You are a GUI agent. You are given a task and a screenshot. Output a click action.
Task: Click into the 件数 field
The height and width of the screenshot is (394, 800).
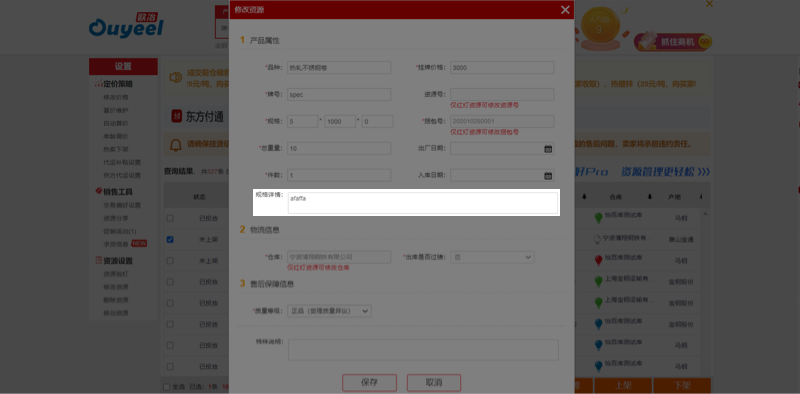(339, 176)
